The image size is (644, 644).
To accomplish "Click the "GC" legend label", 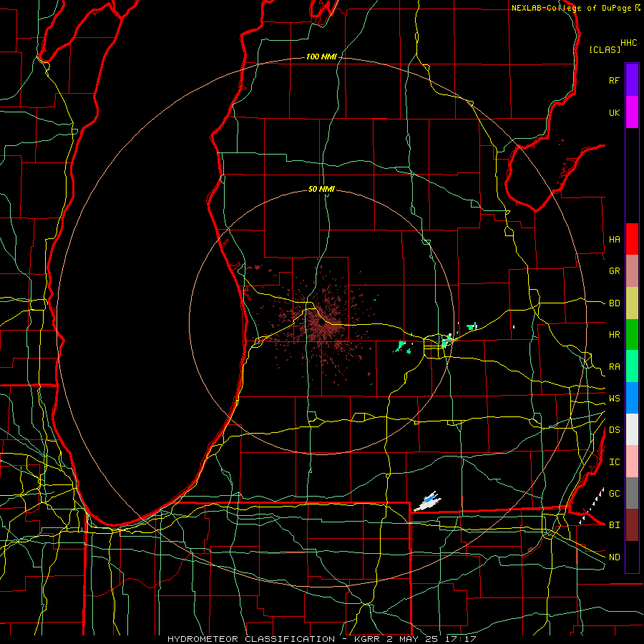I will click(614, 494).
